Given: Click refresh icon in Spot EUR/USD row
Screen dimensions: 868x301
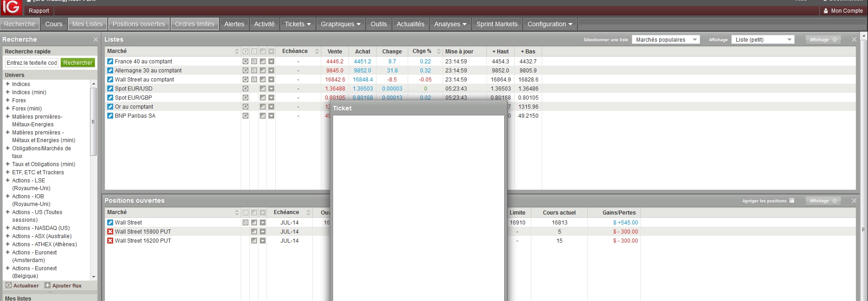Looking at the screenshot, I should coord(245,89).
